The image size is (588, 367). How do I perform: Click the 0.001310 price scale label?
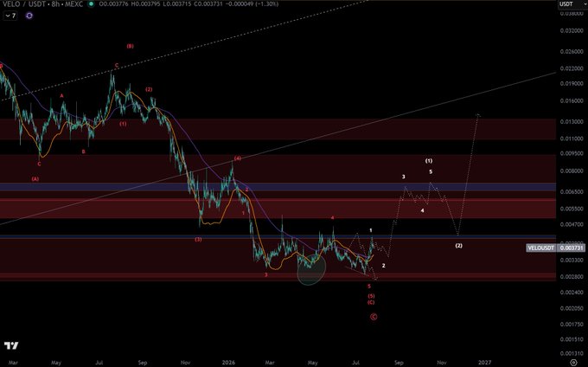pos(572,353)
